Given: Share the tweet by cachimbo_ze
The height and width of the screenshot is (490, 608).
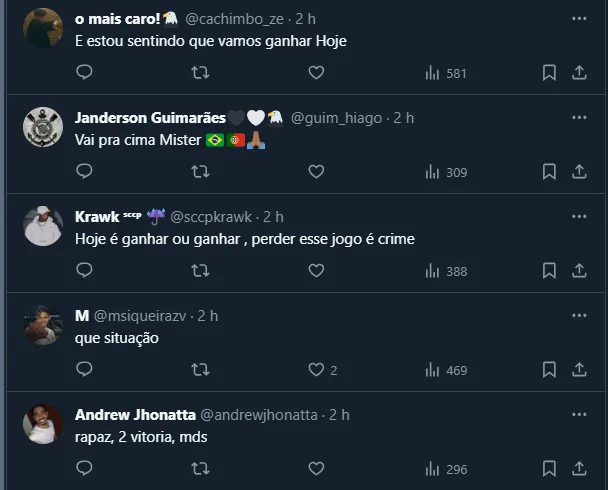Looking at the screenshot, I should point(579,73).
